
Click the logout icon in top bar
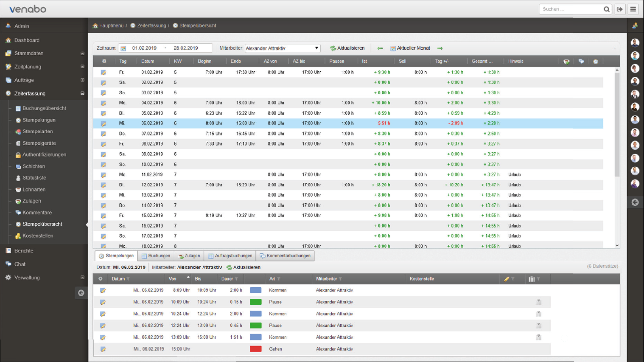tap(620, 9)
